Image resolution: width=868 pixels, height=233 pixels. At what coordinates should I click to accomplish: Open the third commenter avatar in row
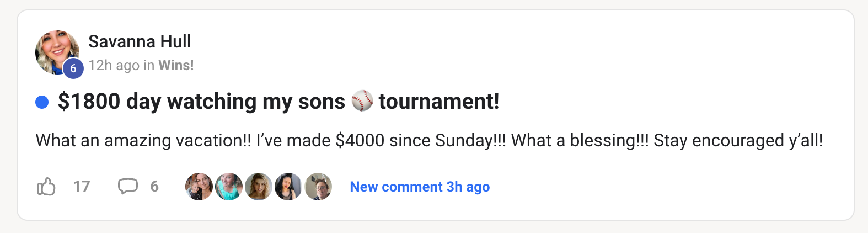259,187
